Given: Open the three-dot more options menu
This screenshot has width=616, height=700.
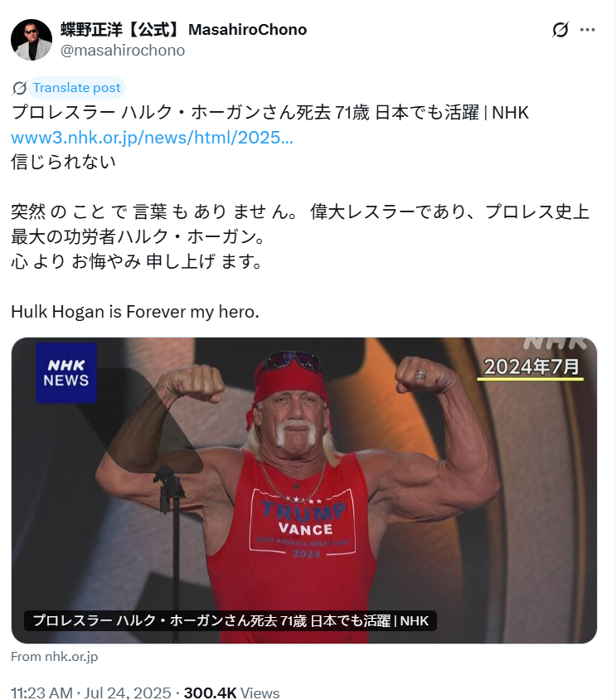Looking at the screenshot, I should (588, 30).
